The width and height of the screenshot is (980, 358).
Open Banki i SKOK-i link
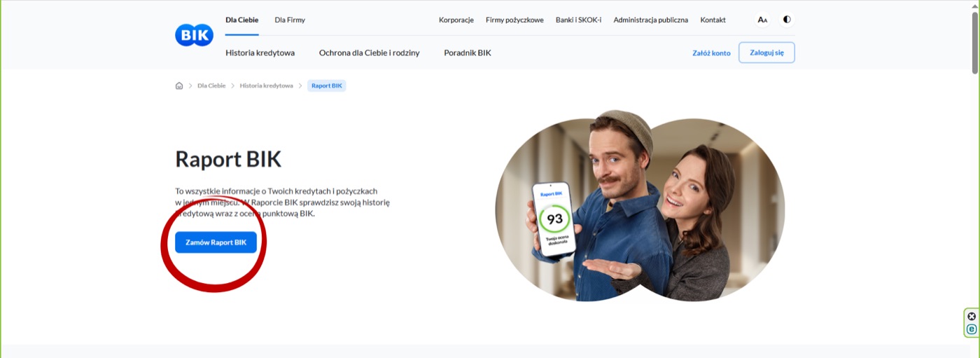(578, 20)
